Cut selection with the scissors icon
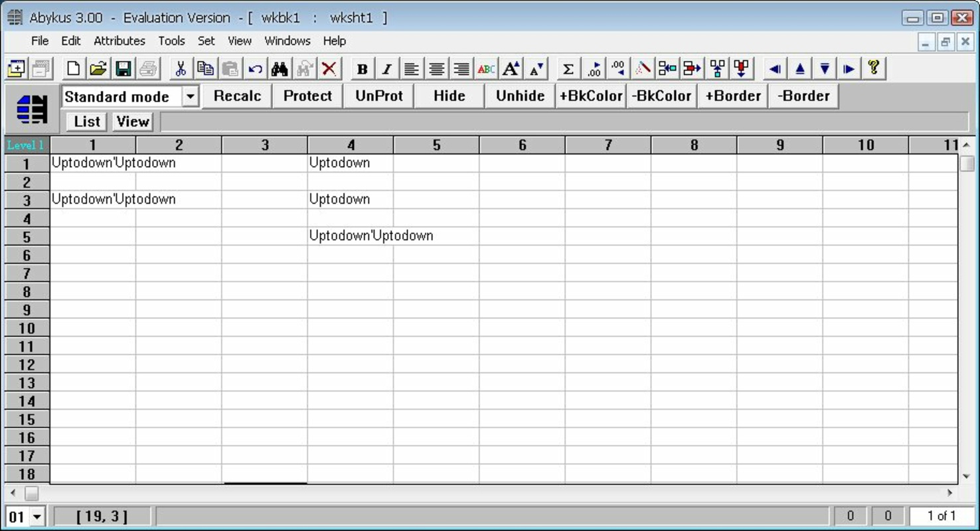Viewport: 980px width, 531px height. pos(181,68)
